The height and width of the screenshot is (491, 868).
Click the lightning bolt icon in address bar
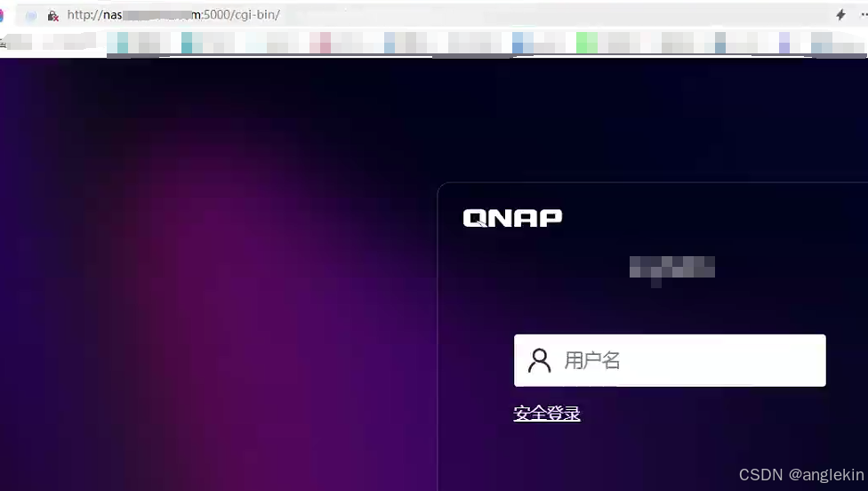coord(840,15)
